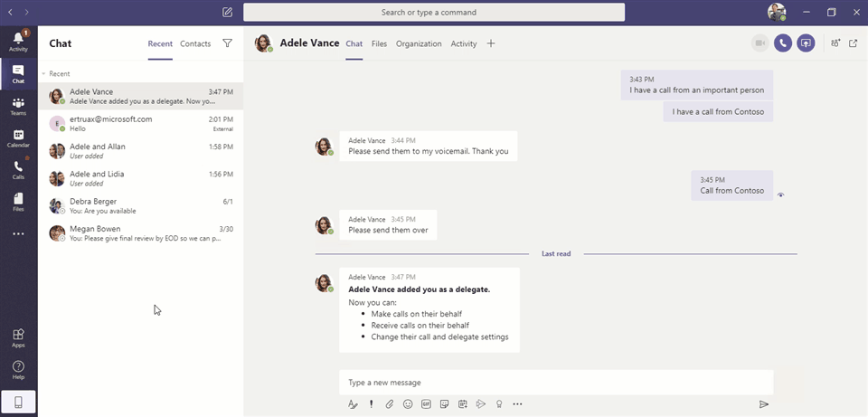
Task: Click the seen eye icon beside Call from Contoso
Action: pos(780,195)
